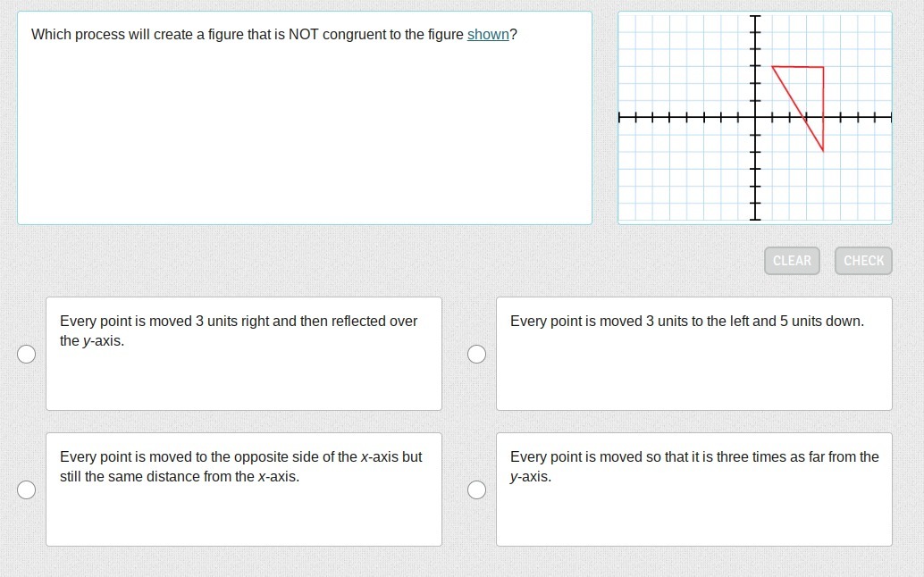This screenshot has height=577, width=924.
Task: Click the '3 units left, 5 units down' answer card
Action: point(693,354)
